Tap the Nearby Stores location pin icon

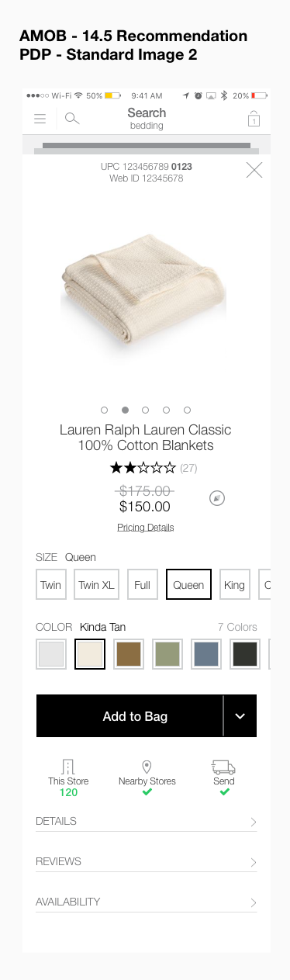point(147,767)
